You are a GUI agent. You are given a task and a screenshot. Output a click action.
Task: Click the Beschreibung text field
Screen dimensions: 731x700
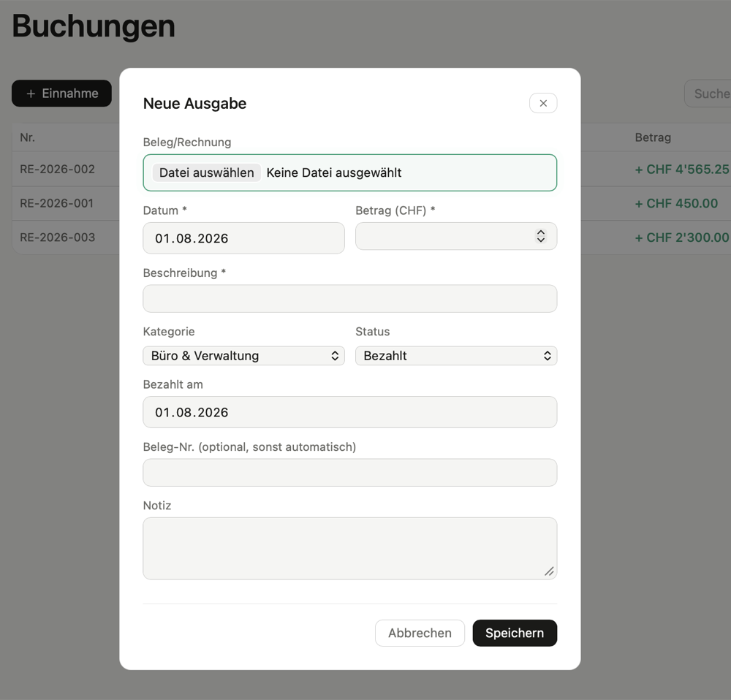pos(350,299)
